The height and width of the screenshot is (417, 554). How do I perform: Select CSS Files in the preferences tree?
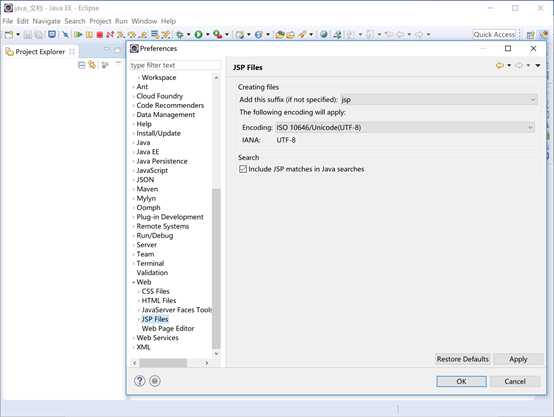(x=155, y=291)
